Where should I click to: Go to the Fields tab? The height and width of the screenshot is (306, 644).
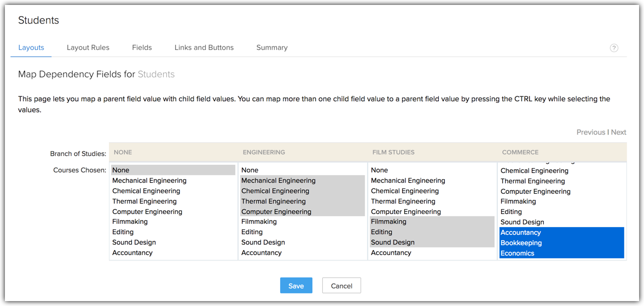tap(142, 48)
